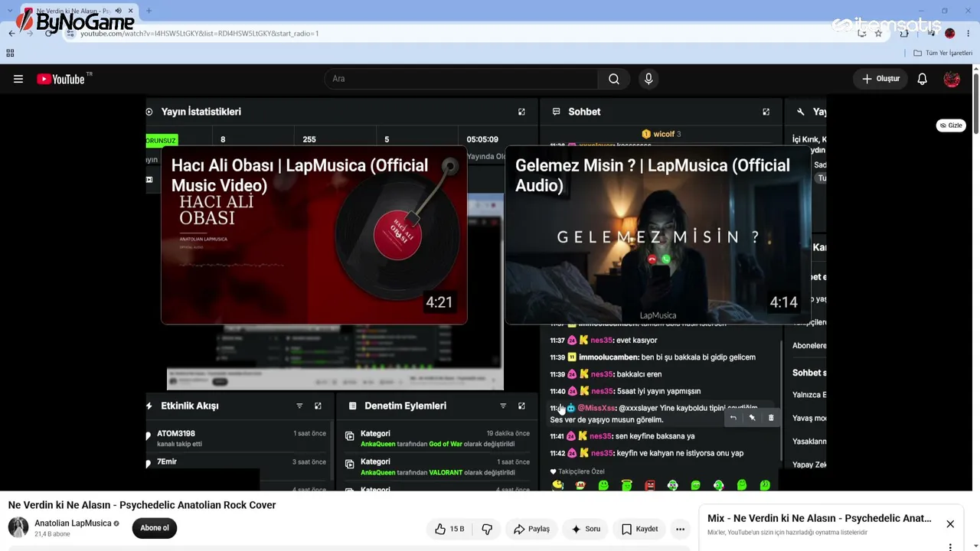The width and height of the screenshot is (980, 551).
Task: Mute the tab via its speaker icon
Action: 118,11
